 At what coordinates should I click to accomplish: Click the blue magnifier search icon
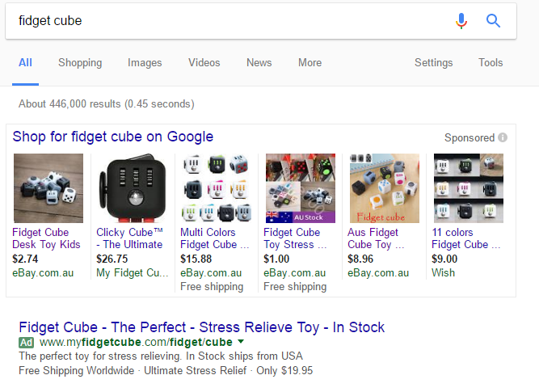[493, 21]
